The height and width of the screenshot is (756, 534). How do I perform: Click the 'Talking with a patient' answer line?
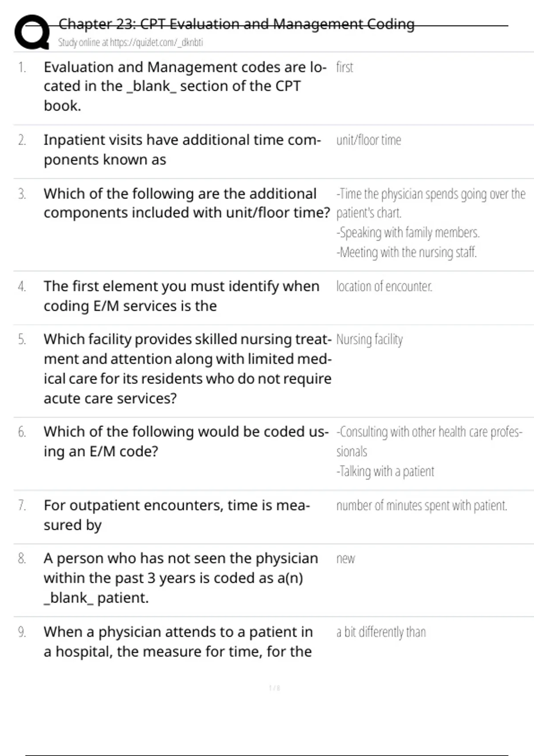pos(385,471)
